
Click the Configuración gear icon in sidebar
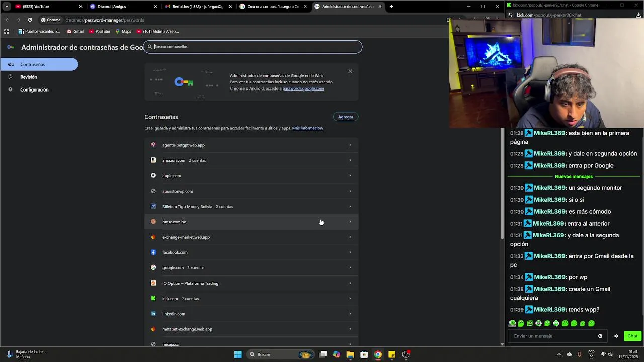pyautogui.click(x=11, y=89)
